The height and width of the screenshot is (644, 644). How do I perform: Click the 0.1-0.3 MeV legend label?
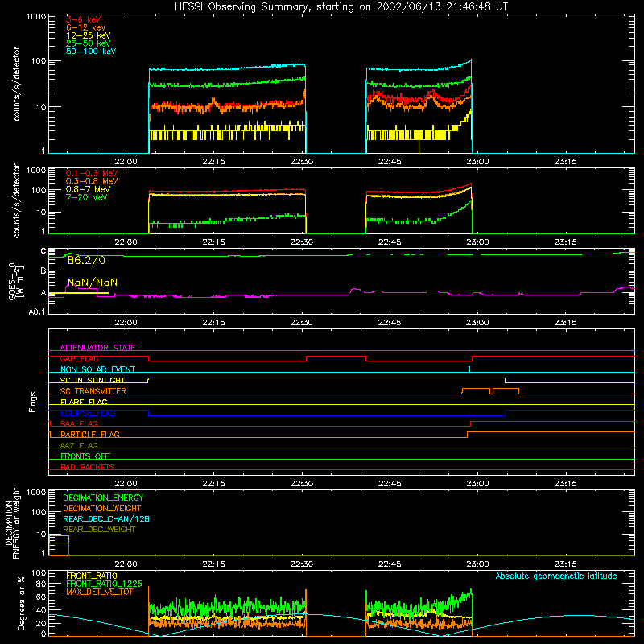coord(92,173)
